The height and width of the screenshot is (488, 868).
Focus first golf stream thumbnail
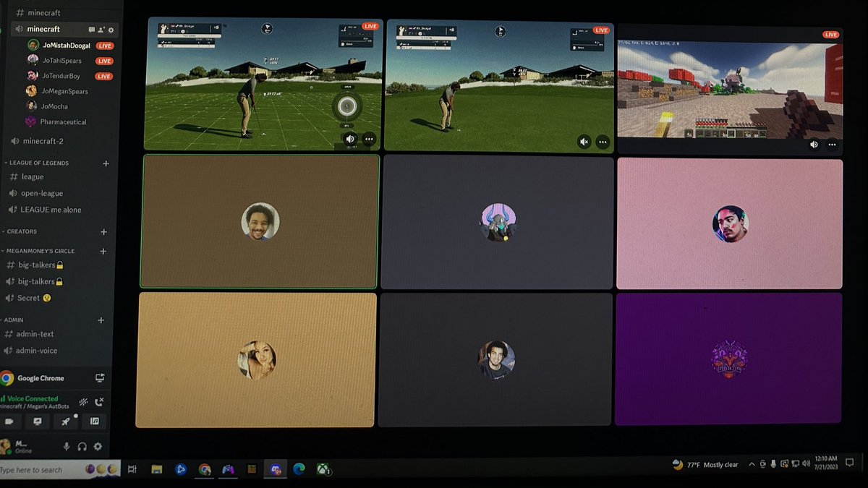pos(264,84)
